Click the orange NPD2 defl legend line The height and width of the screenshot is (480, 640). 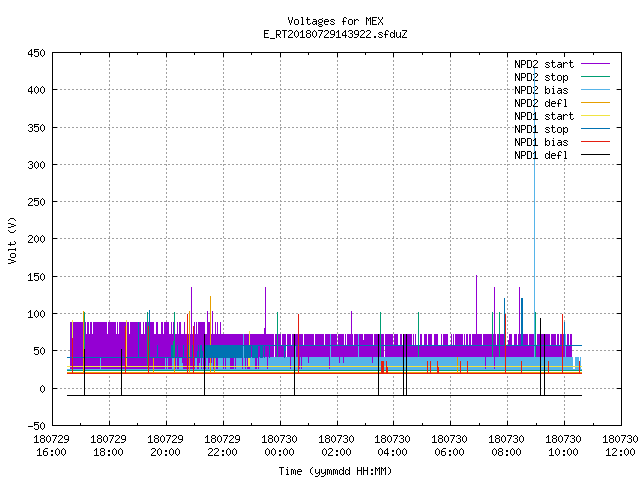(x=595, y=103)
